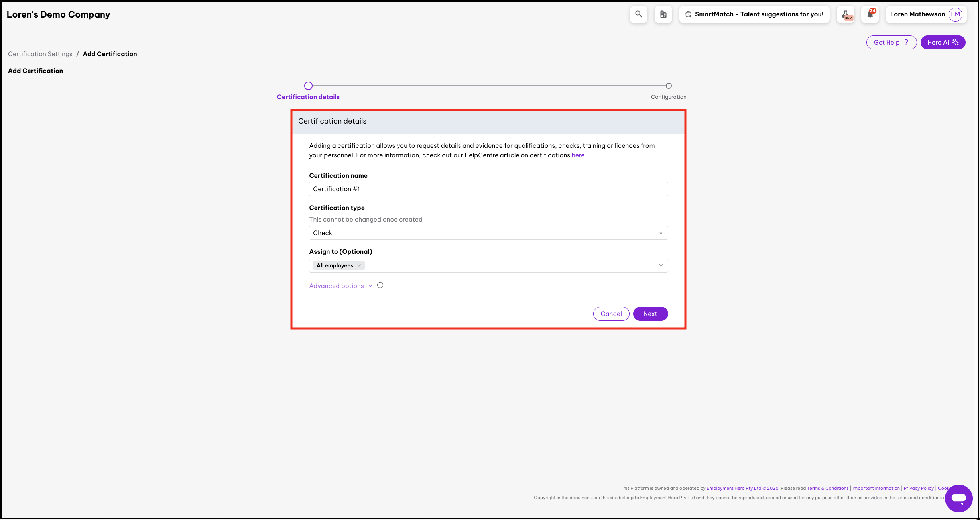
Task: Click the Advanced options info icon
Action: click(380, 285)
